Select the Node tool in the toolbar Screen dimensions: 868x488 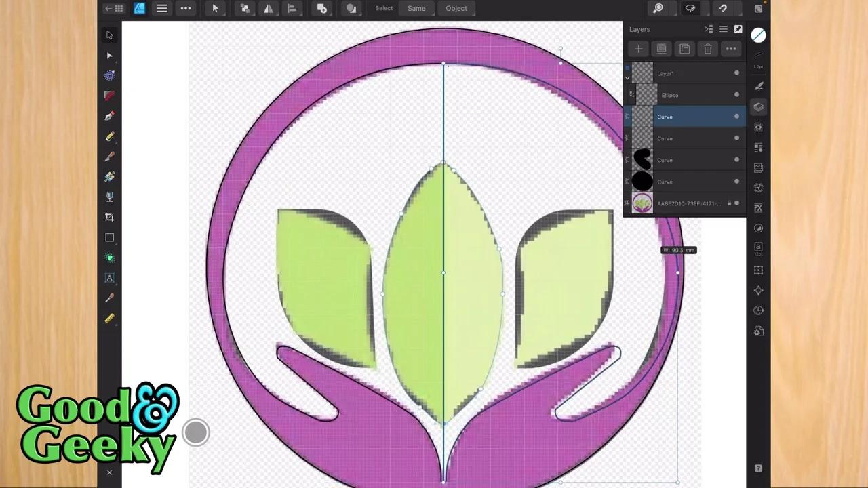point(109,56)
